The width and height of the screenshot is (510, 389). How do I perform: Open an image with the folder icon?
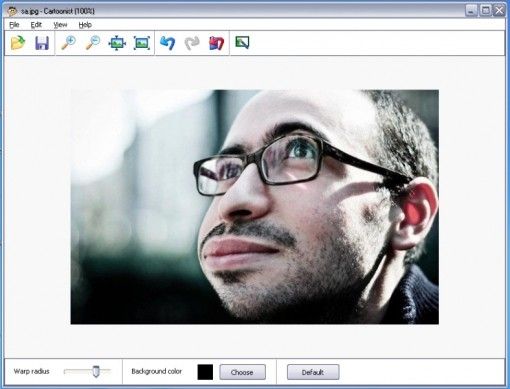point(18,43)
